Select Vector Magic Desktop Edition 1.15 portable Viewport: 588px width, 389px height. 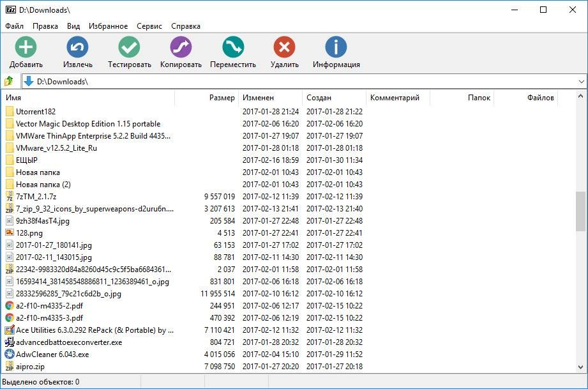coord(88,124)
